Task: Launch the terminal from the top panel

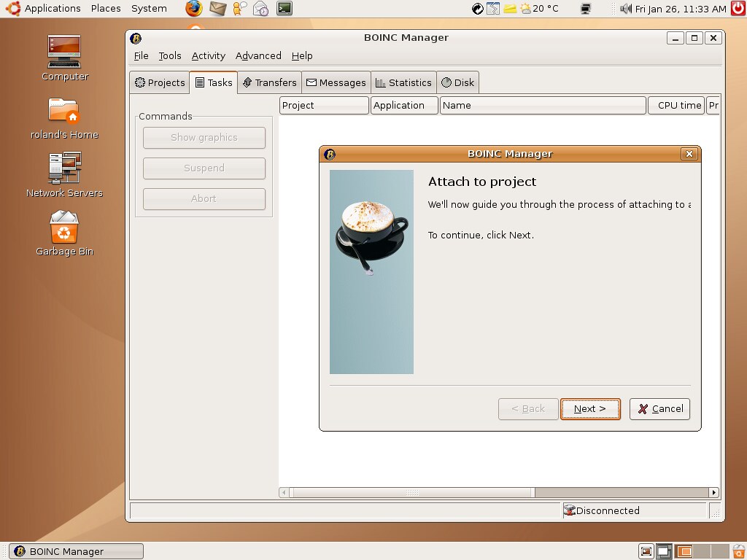Action: [285, 8]
